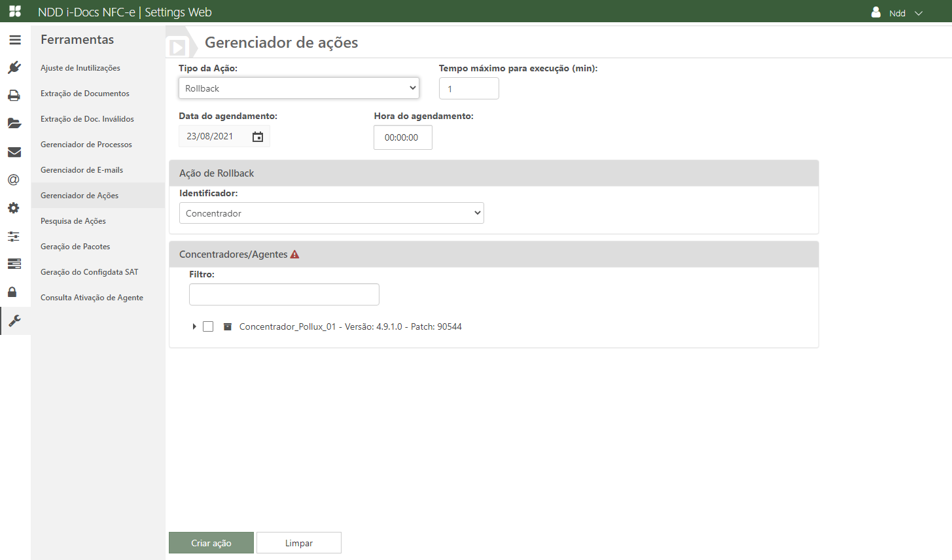
Task: Check the Concentrador_Pollux_01 checkbox
Action: pyautogui.click(x=208, y=326)
